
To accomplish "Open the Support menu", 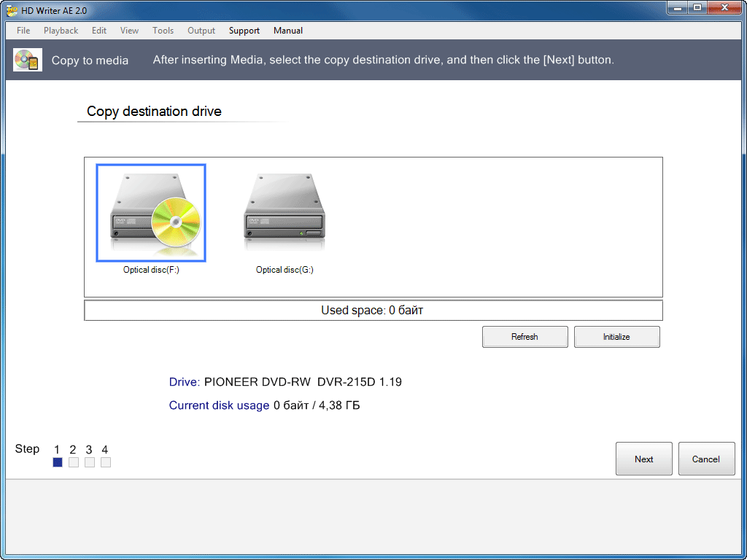I will (x=244, y=31).
